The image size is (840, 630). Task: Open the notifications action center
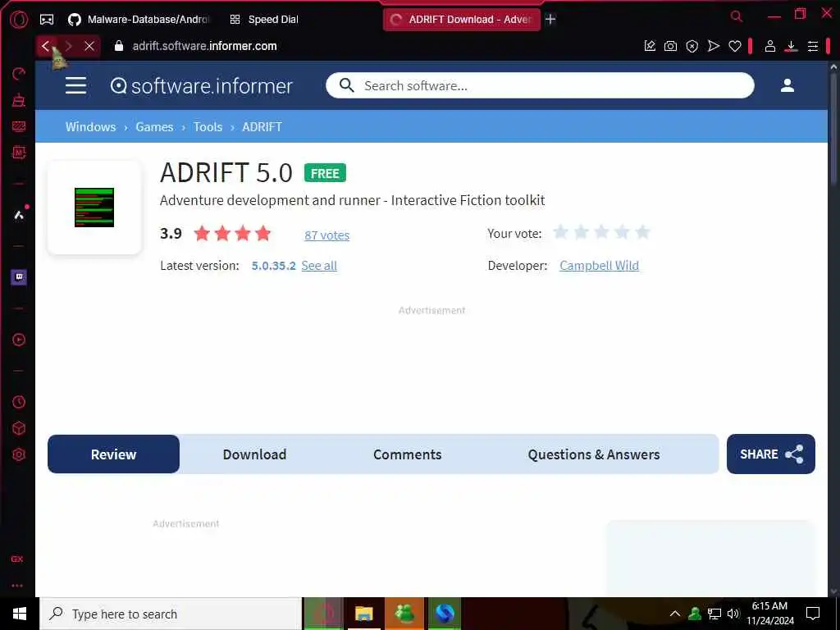point(813,614)
